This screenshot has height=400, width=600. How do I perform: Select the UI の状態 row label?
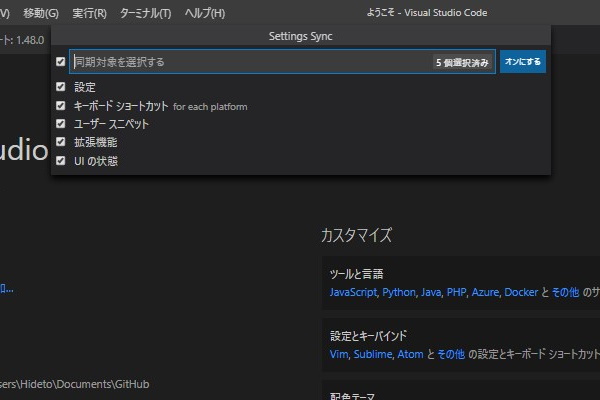point(96,161)
